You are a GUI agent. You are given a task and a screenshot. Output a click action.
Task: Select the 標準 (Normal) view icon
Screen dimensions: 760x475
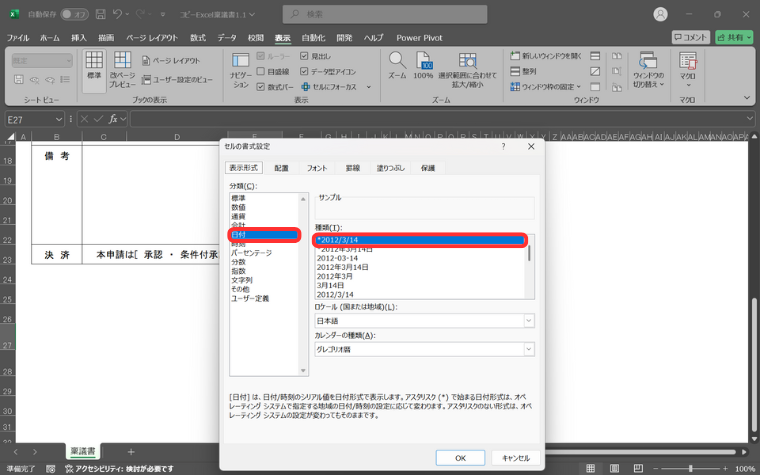click(x=94, y=66)
